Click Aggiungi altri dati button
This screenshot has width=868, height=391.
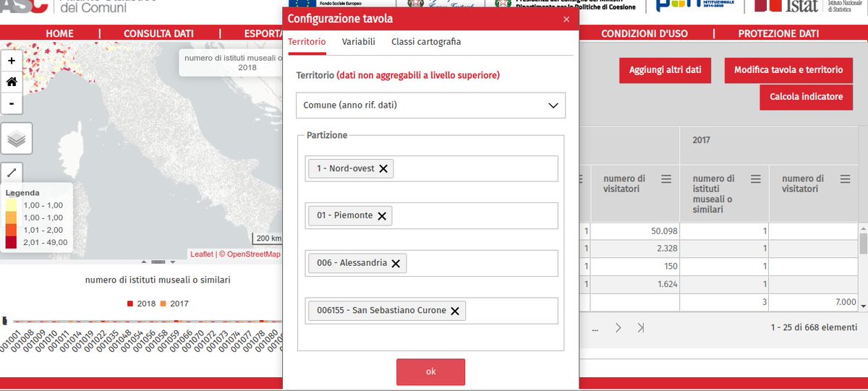tap(665, 70)
